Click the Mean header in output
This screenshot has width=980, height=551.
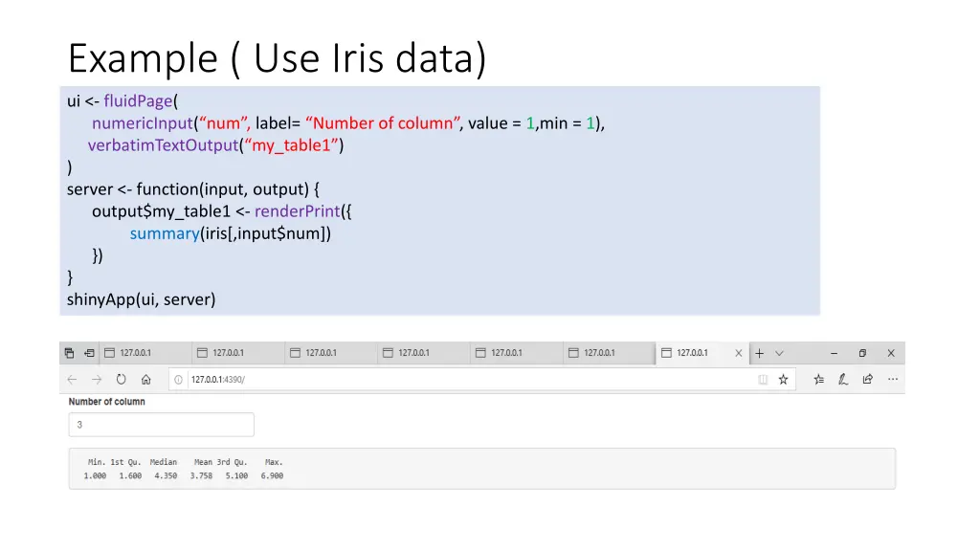pos(203,462)
